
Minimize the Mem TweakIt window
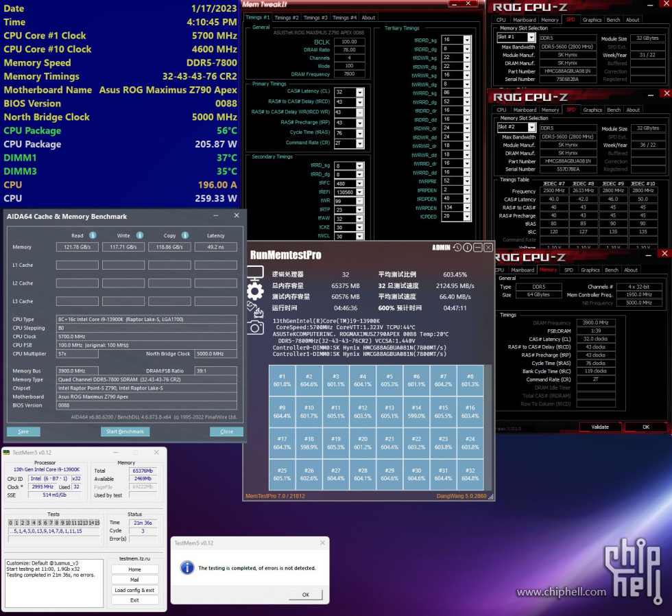click(x=454, y=3)
